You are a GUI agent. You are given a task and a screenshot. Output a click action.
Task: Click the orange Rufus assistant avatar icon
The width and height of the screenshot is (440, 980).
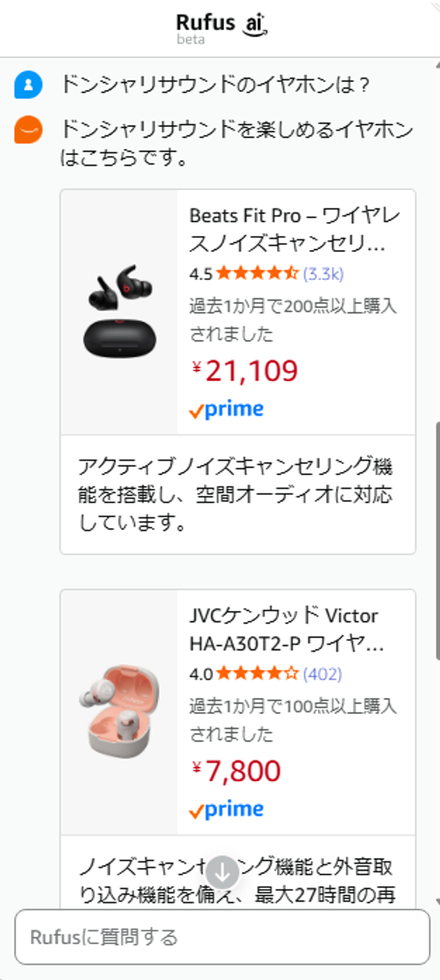(28, 130)
